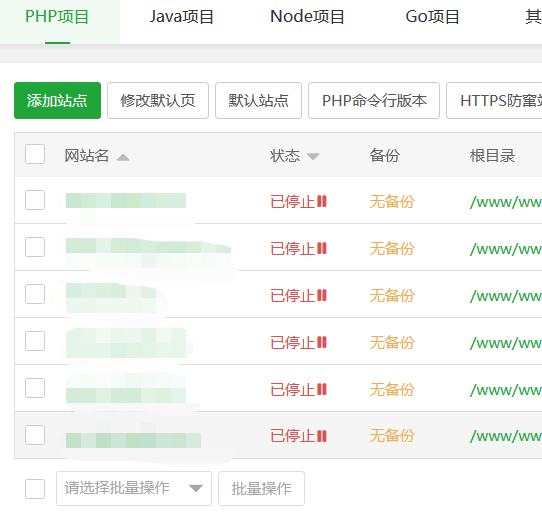Toggle the bottom batch select checkbox

pyautogui.click(x=35, y=489)
